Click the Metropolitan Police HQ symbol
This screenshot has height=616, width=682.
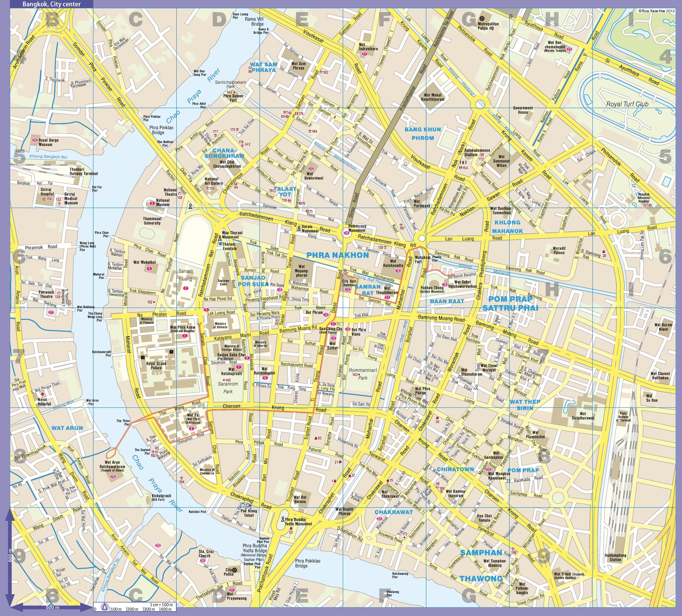[x=482, y=18]
